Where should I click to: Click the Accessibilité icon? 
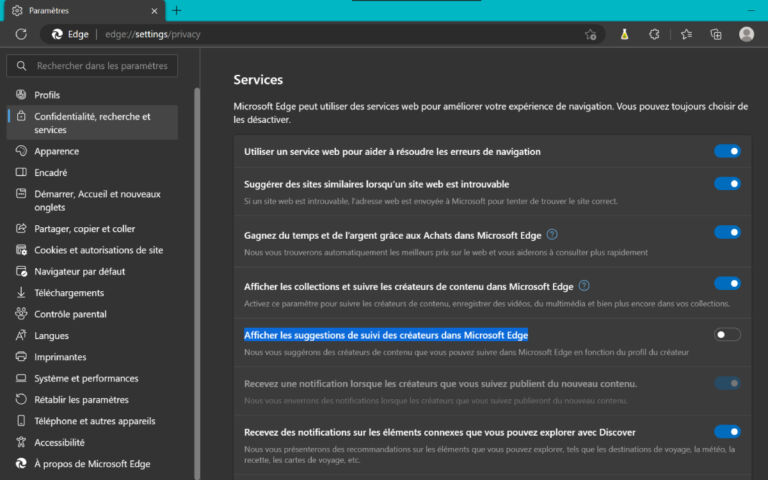(x=21, y=442)
